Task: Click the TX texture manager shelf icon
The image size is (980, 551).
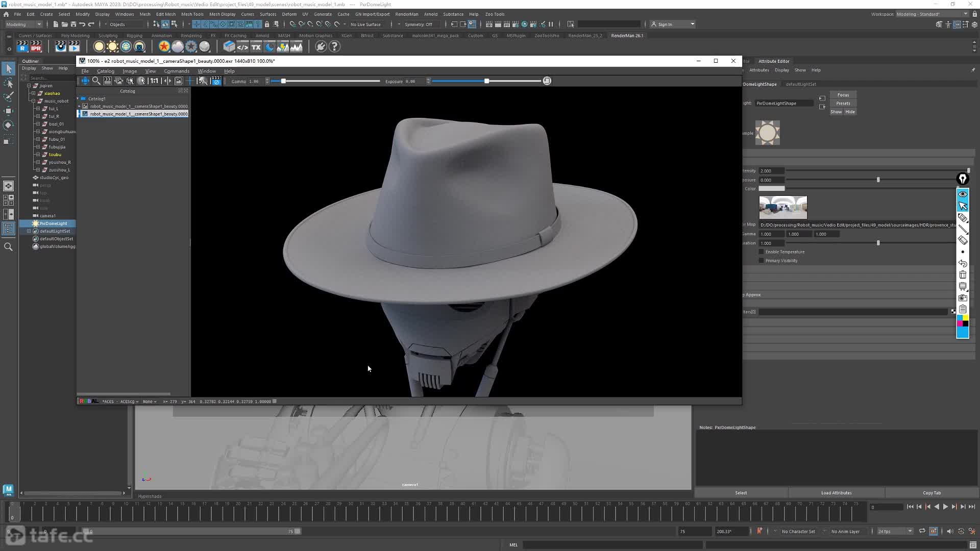Action: click(256, 47)
